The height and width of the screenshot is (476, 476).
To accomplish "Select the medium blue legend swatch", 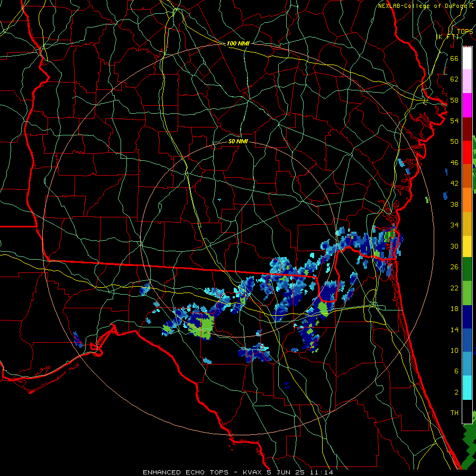I will pyautogui.click(x=467, y=340).
